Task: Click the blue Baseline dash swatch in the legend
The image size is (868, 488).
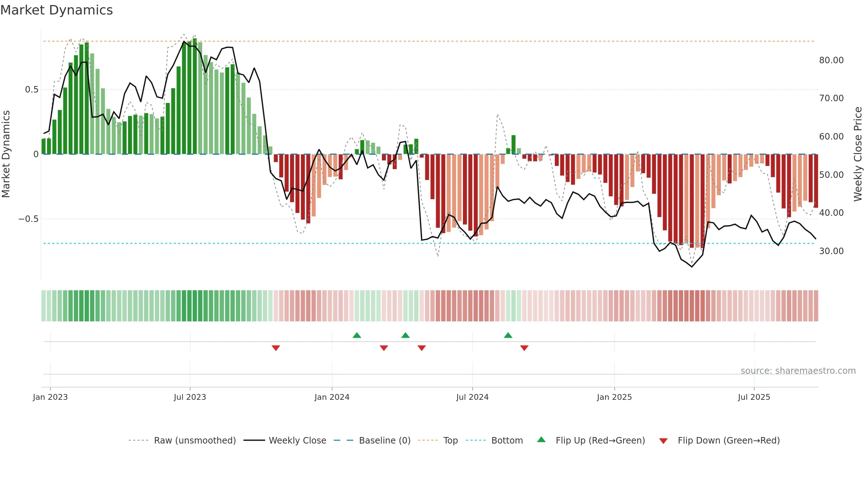Action: (344, 440)
